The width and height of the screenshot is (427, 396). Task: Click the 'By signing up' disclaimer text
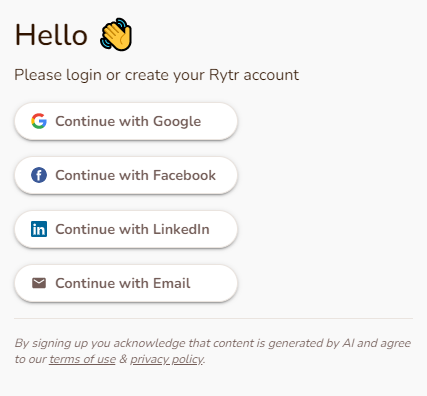[x=213, y=351]
